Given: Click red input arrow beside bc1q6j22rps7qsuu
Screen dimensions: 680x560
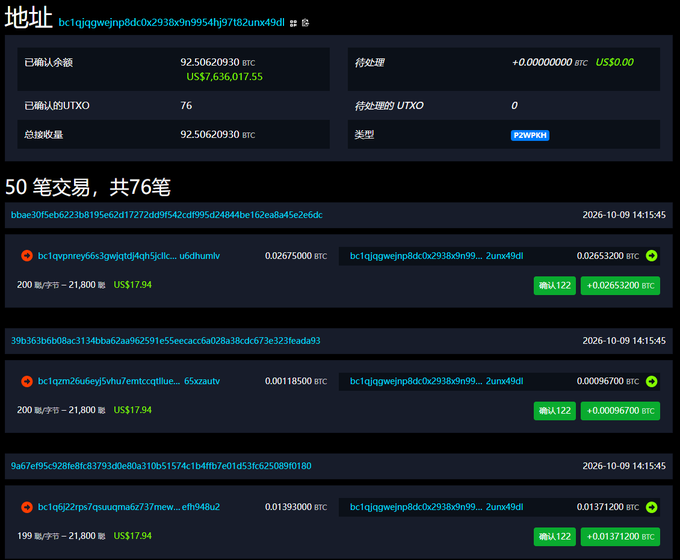Looking at the screenshot, I should (27, 507).
